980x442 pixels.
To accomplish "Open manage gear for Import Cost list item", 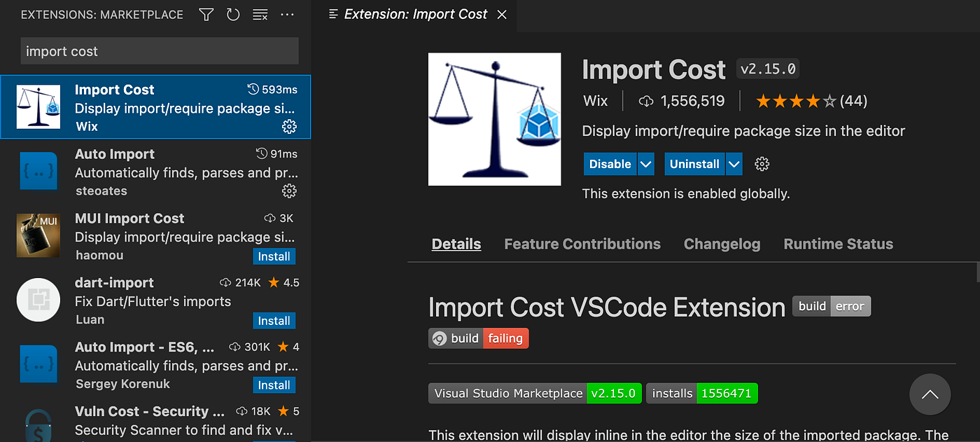I will 289,127.
